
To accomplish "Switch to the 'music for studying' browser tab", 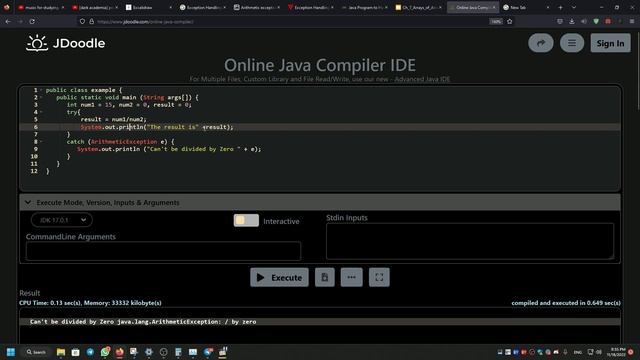I will (40, 7).
